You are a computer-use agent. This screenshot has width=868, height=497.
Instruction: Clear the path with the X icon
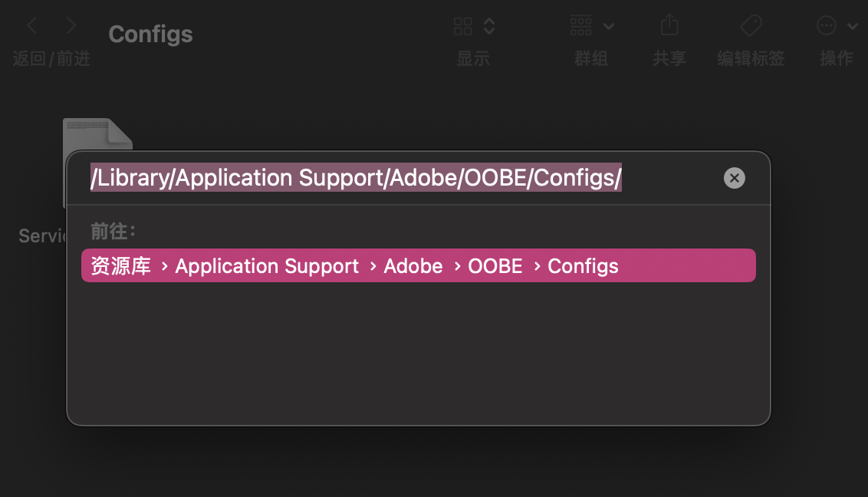coord(734,178)
